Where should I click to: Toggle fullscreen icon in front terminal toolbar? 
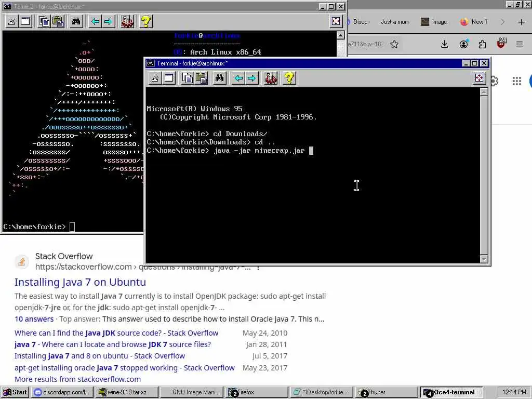tap(479, 78)
